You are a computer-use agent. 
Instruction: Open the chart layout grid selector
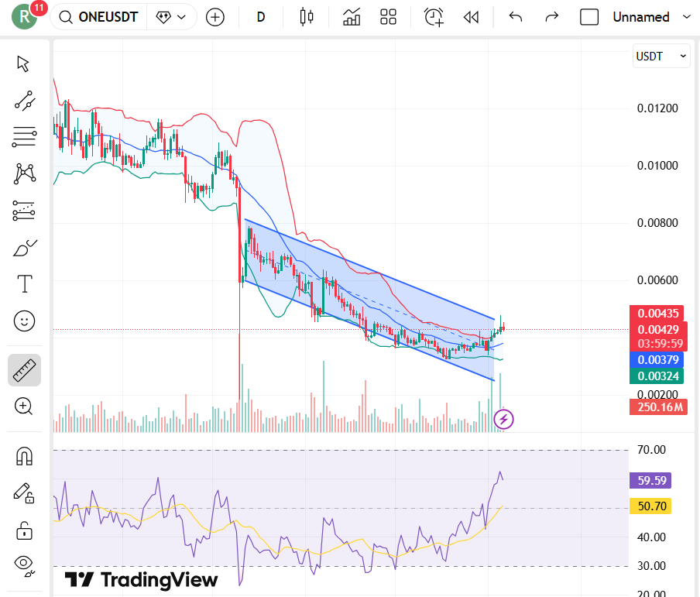pos(388,16)
